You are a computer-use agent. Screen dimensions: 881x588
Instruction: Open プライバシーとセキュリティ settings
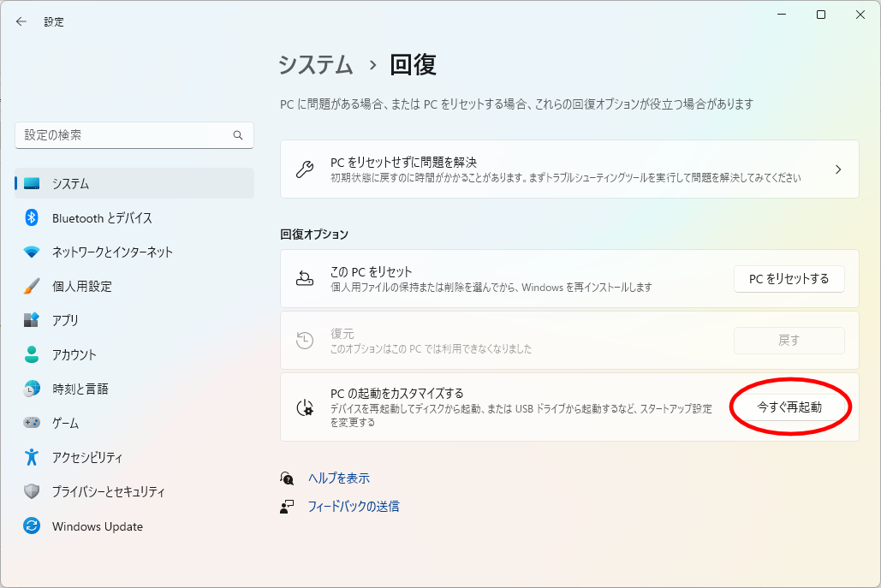click(x=108, y=492)
